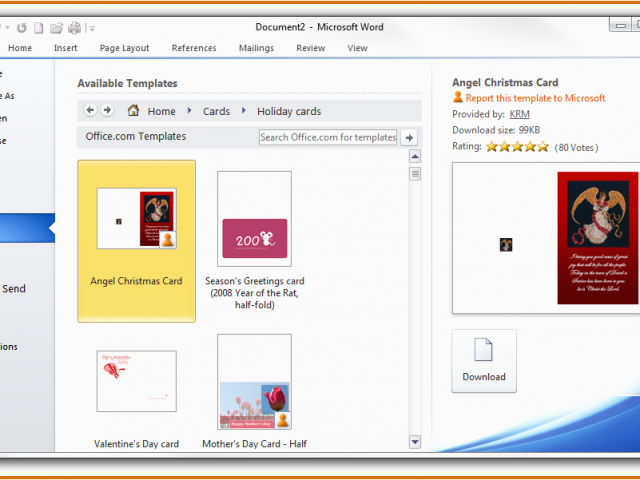Select the Season's Greetings card template
The image size is (640, 480).
[254, 241]
